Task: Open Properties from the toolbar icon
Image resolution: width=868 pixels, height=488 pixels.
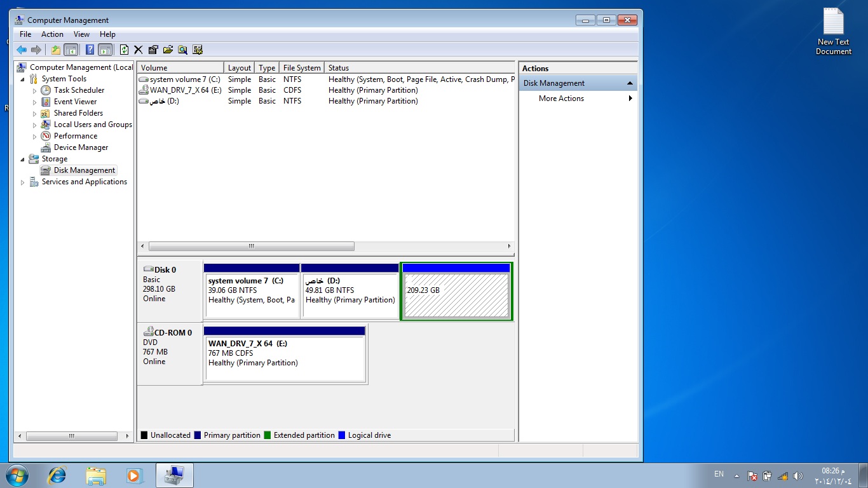Action: click(153, 50)
